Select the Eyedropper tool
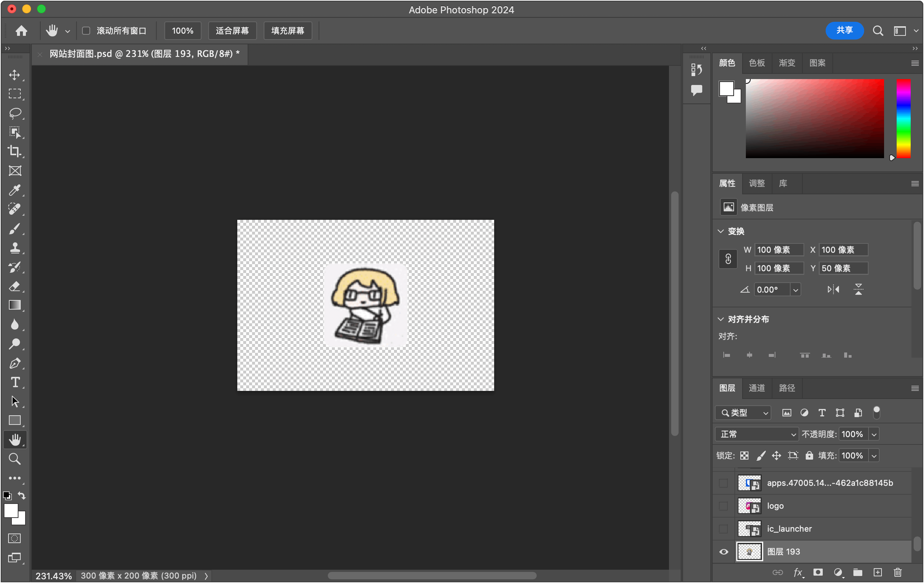 [x=14, y=190]
